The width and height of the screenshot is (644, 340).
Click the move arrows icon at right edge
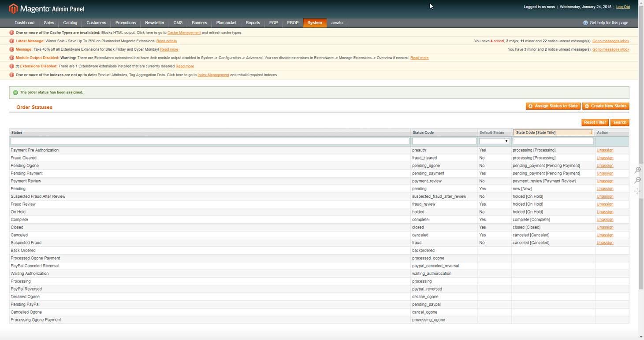[637, 191]
